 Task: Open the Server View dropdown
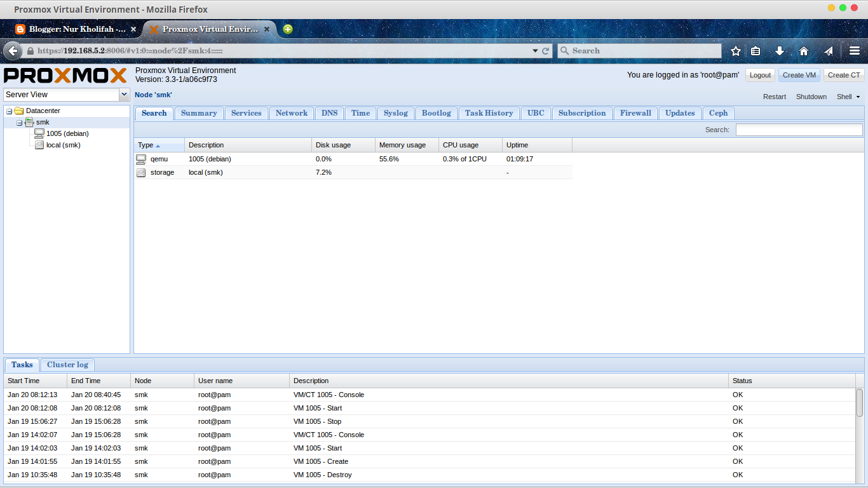coord(124,95)
